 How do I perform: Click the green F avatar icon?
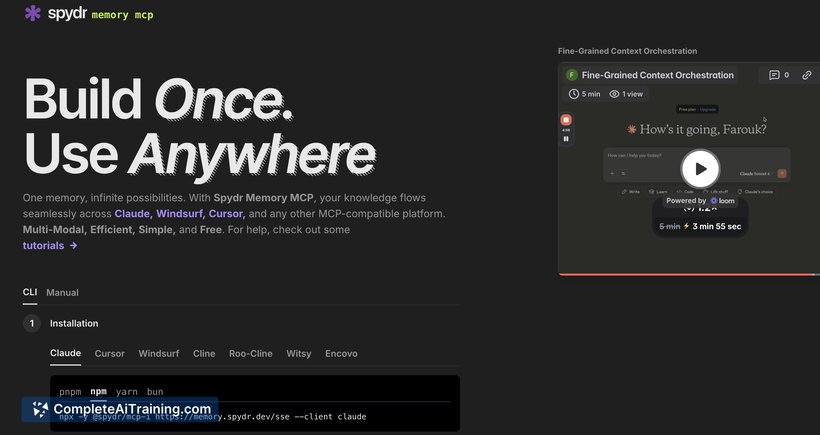click(572, 75)
